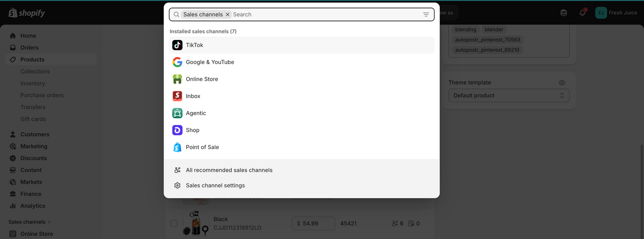
Task: Open Transfers under Products
Action: pyautogui.click(x=33, y=107)
